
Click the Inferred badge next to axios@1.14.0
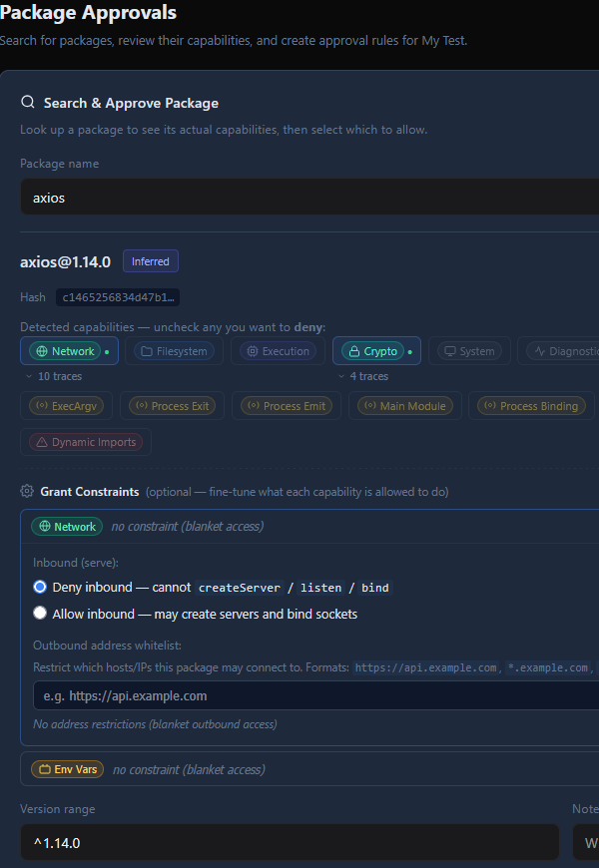151,261
